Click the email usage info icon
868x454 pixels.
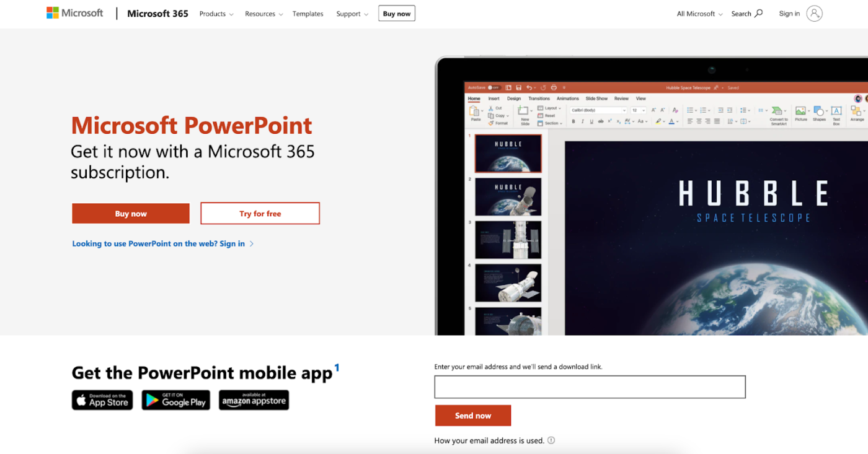551,440
